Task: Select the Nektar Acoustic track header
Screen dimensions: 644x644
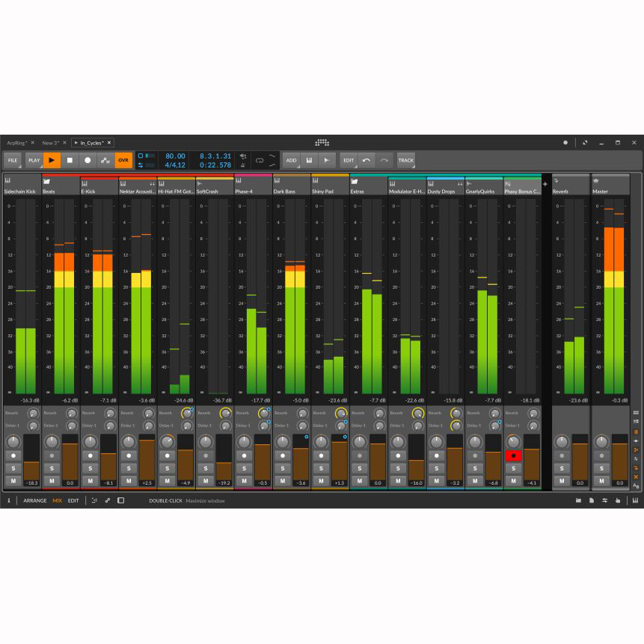Action: (x=138, y=186)
